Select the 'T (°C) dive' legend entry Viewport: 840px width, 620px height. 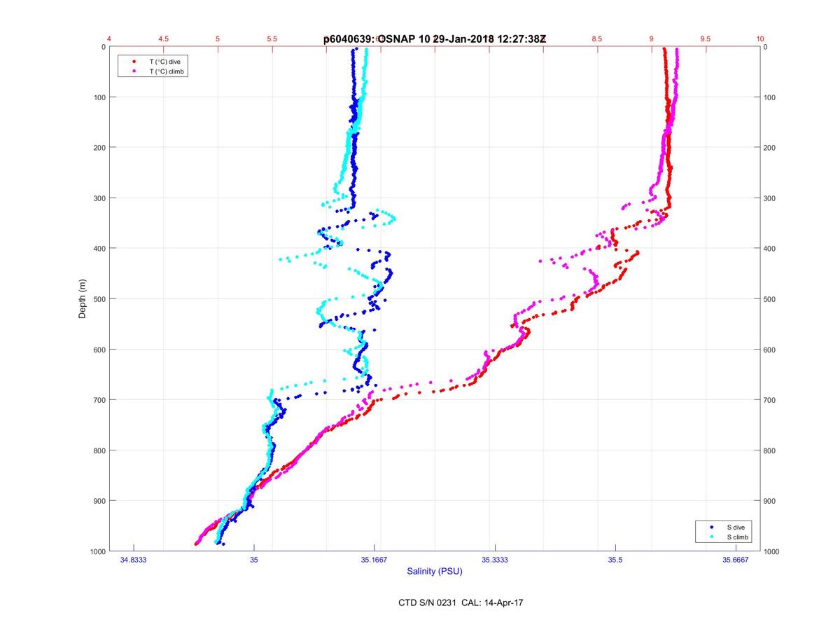click(165, 62)
